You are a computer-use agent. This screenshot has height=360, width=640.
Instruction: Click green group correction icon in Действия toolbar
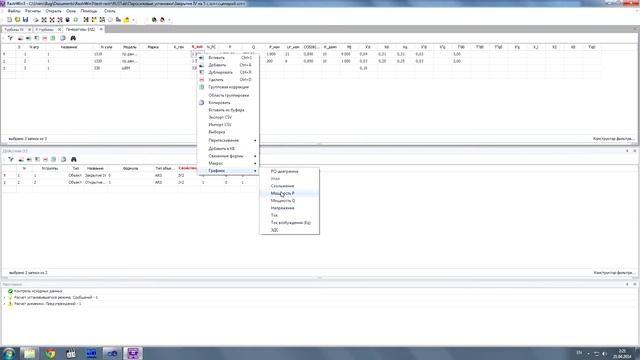point(53,159)
